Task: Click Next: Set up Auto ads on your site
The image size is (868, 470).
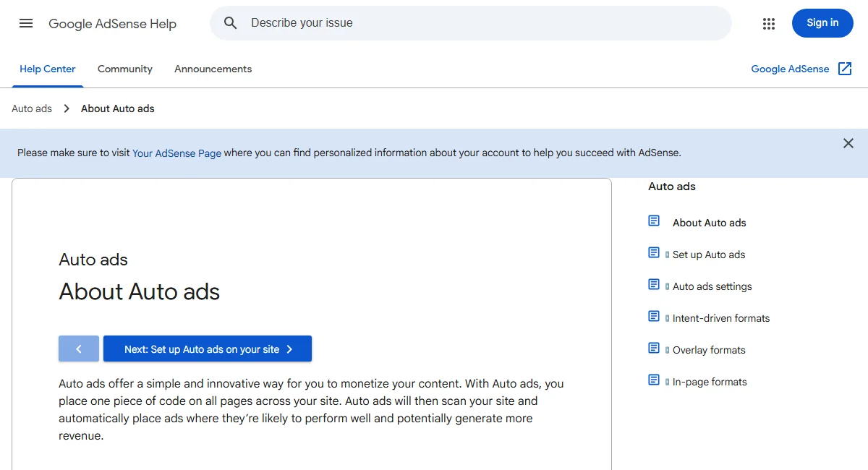Action: [x=208, y=349]
